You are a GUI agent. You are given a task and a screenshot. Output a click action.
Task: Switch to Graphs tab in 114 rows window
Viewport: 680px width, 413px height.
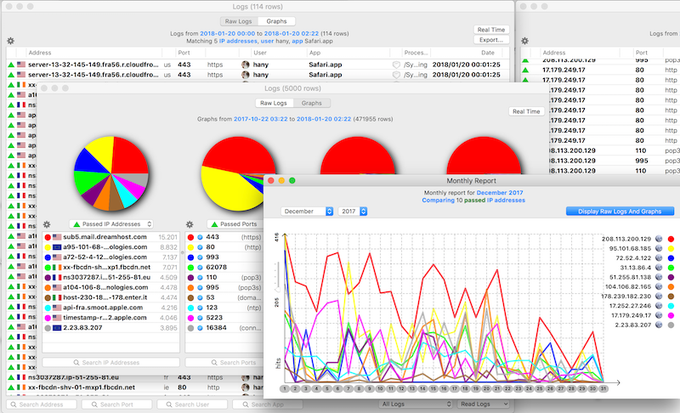[x=277, y=21]
